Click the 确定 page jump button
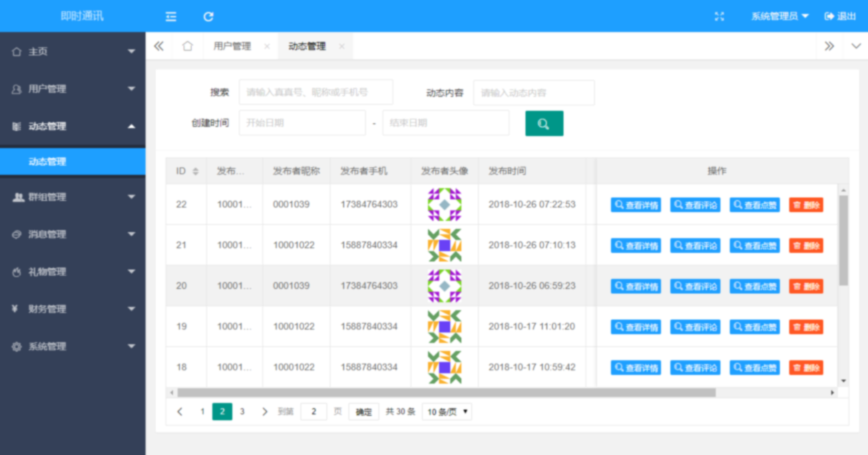 coord(364,412)
